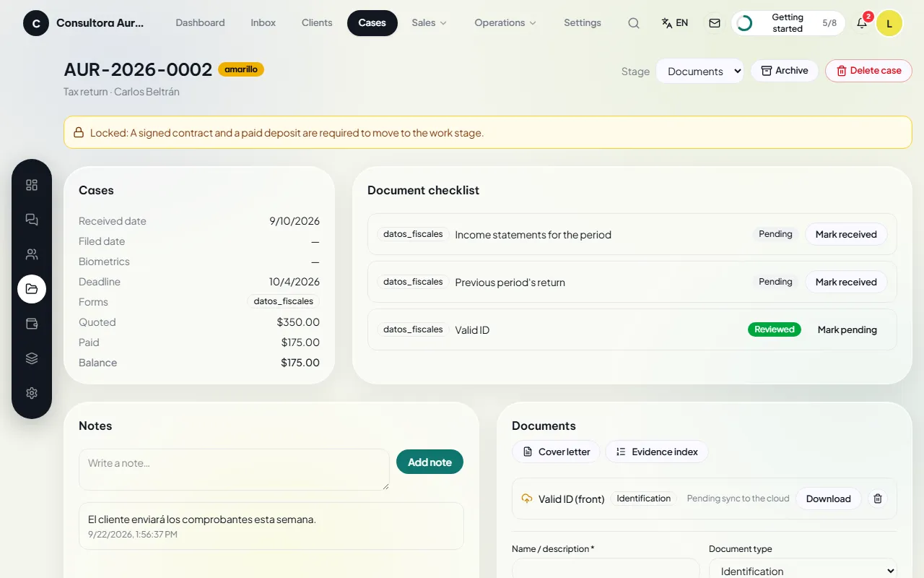Open the stacked layers icon in the sidebar
Screen dimensions: 924x578
(x=32, y=358)
